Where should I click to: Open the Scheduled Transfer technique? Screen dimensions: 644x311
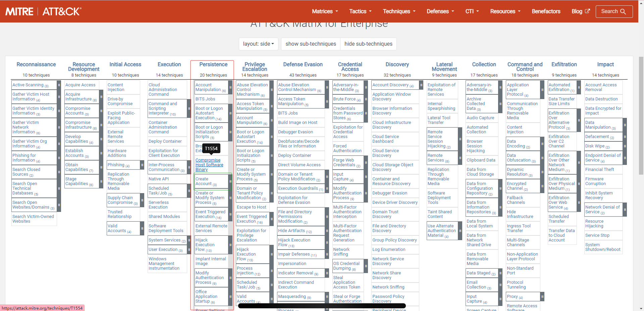coord(558,219)
